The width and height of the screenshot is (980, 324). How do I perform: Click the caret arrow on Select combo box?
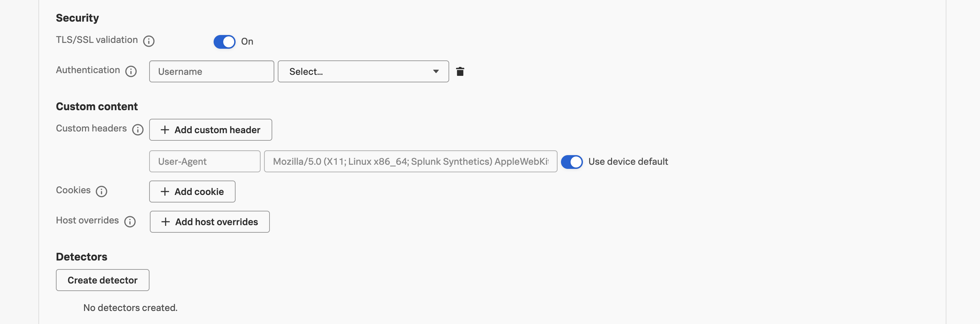point(436,71)
